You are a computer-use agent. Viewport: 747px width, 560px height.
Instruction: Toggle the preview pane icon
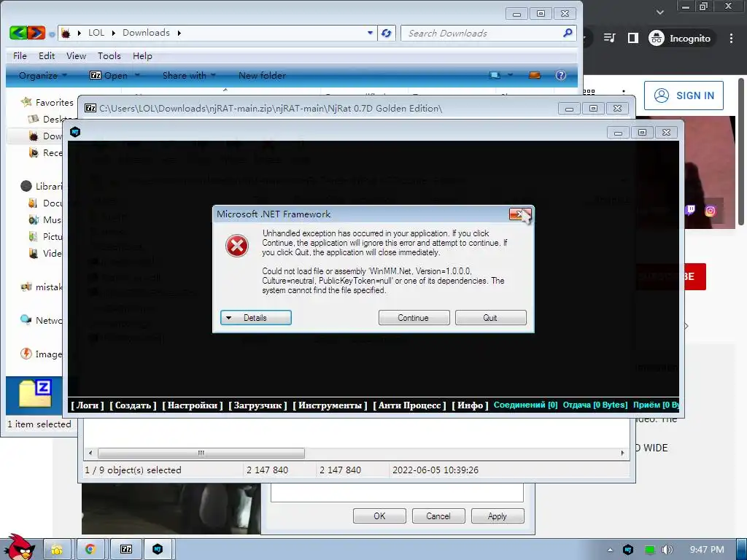click(x=535, y=75)
